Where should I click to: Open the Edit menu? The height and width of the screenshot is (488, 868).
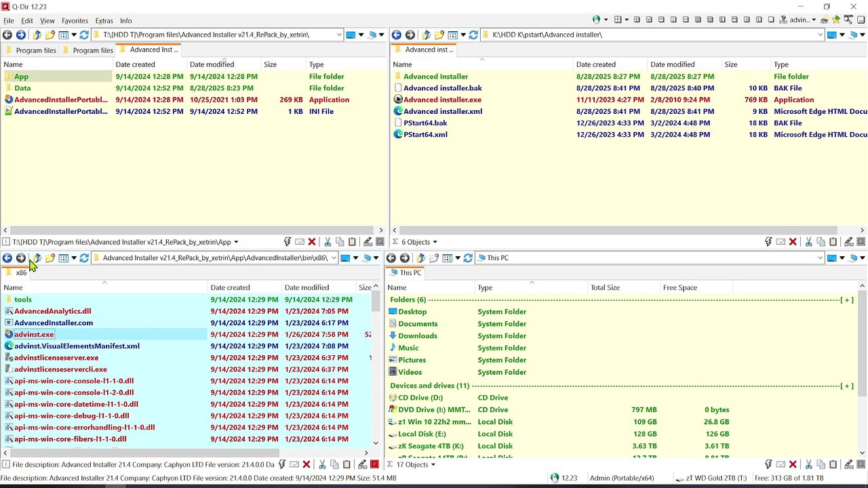pos(27,20)
